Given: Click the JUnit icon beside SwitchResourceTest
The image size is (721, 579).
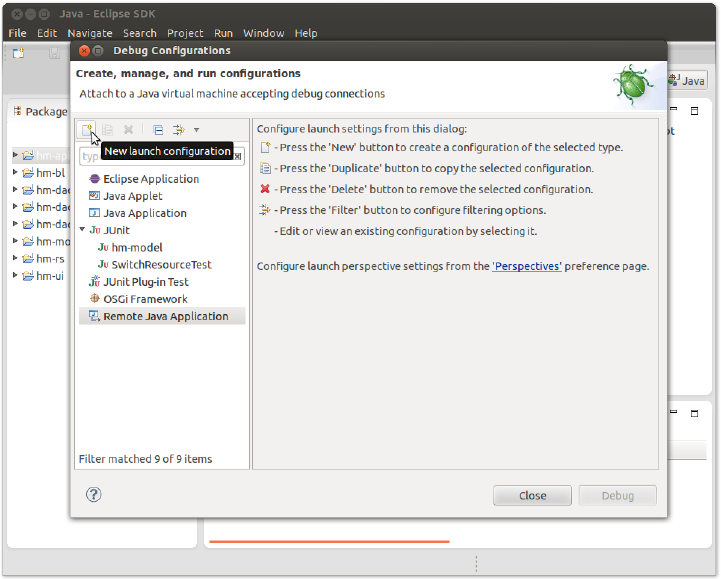Looking at the screenshot, I should click(x=103, y=264).
